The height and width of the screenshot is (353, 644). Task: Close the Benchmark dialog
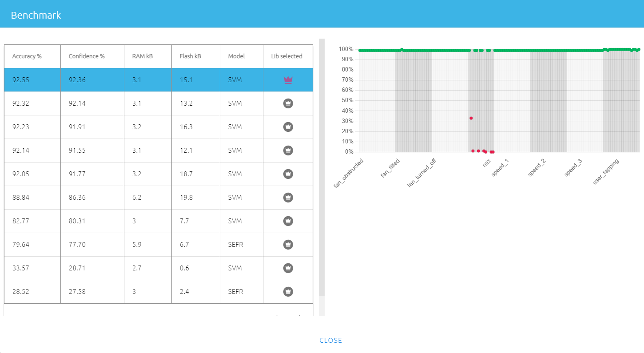tap(331, 341)
